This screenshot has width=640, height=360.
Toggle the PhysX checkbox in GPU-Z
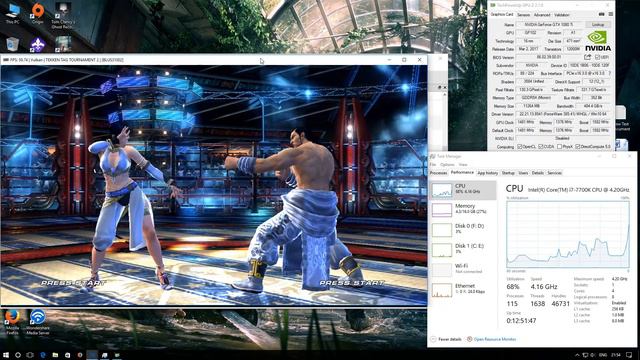pyautogui.click(x=560, y=147)
